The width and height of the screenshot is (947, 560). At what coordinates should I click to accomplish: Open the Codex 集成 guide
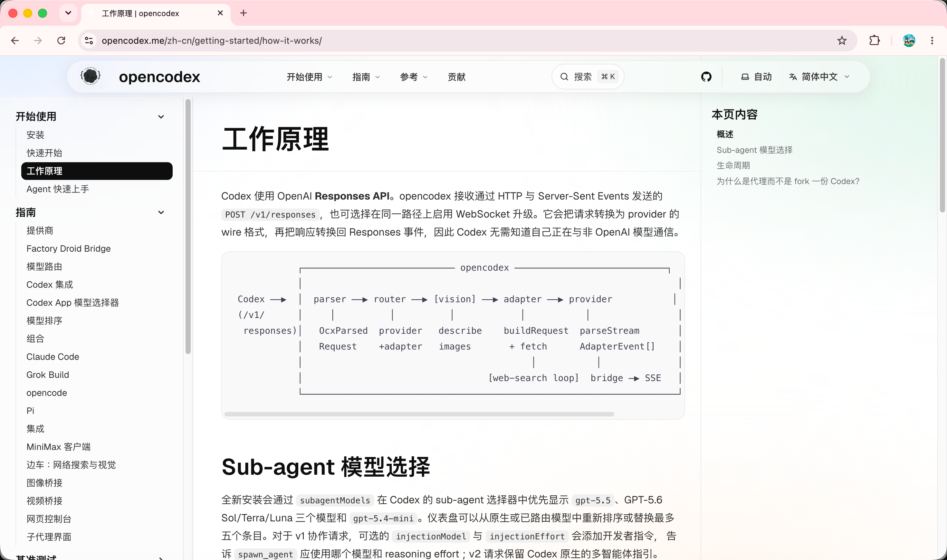[50, 285]
